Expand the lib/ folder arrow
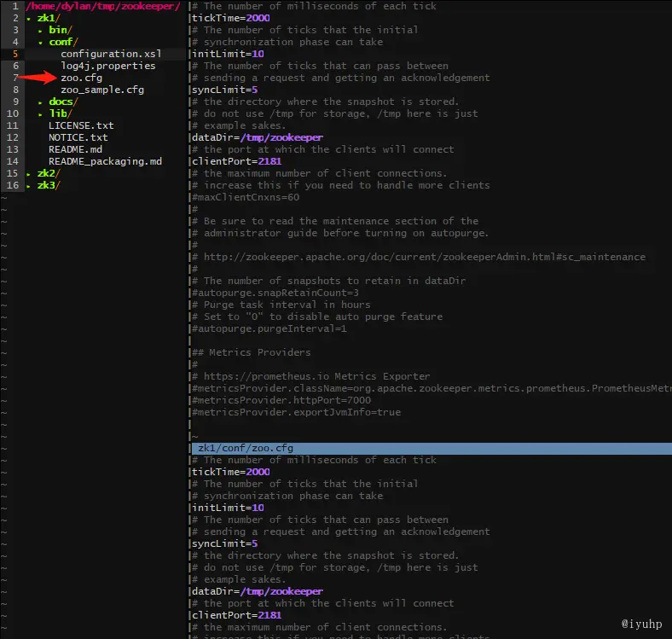Image resolution: width=672 pixels, height=639 pixels. point(40,114)
